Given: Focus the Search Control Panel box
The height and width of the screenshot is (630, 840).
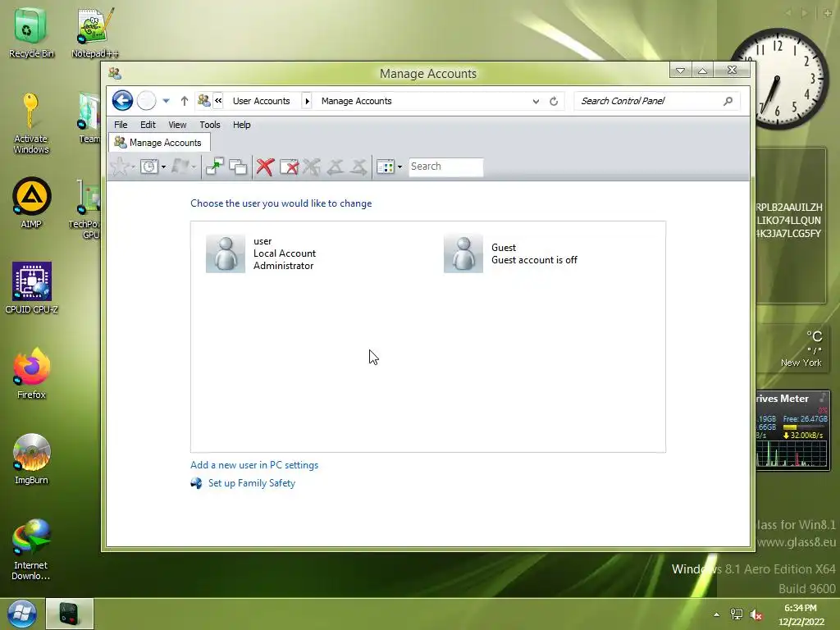Looking at the screenshot, I should point(657,101).
